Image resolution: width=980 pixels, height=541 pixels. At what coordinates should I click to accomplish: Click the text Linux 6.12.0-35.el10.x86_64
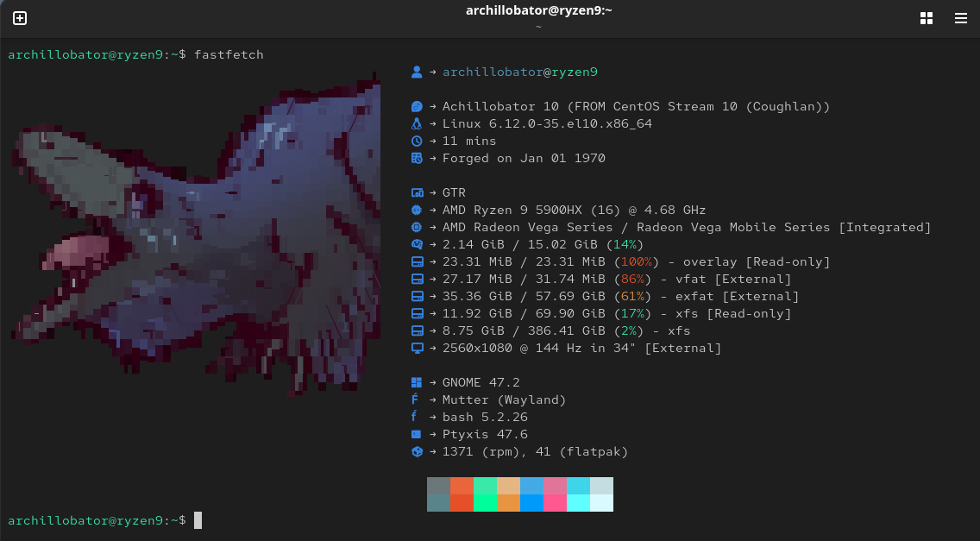click(x=547, y=124)
